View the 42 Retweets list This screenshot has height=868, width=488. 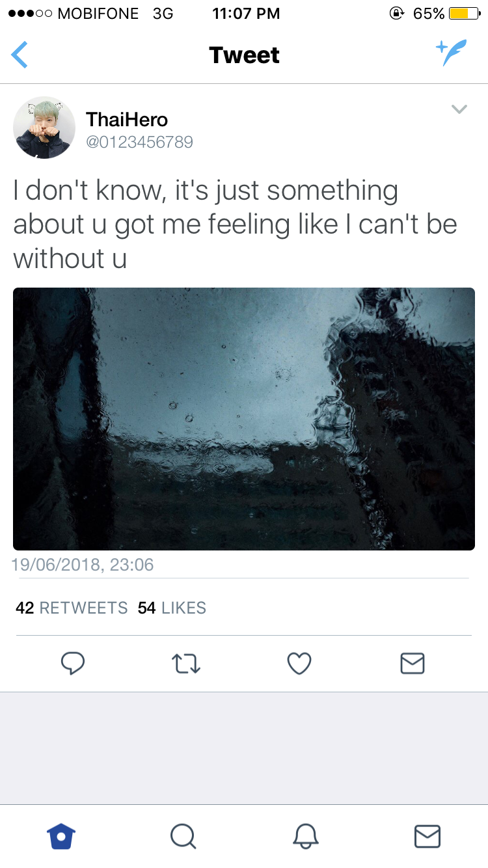(x=72, y=608)
